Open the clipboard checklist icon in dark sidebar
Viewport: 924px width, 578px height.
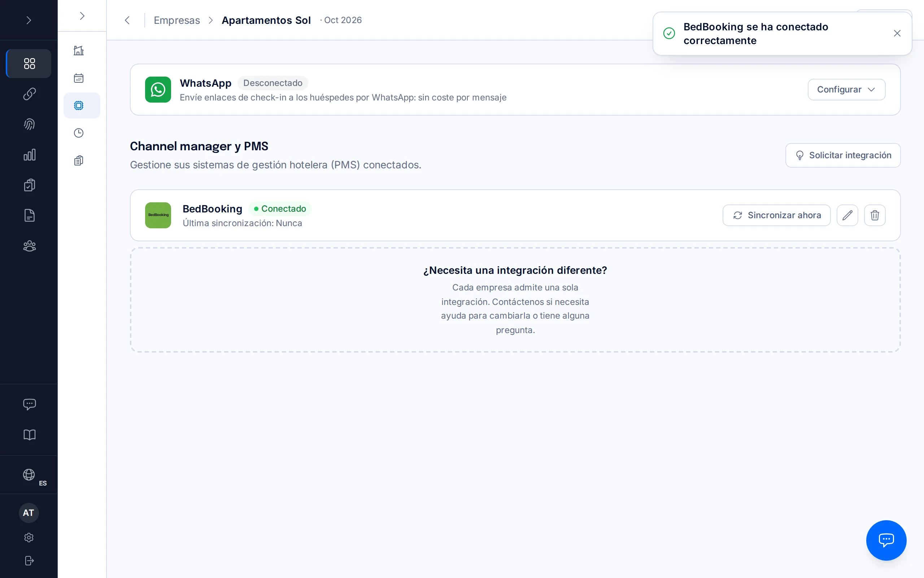29,185
